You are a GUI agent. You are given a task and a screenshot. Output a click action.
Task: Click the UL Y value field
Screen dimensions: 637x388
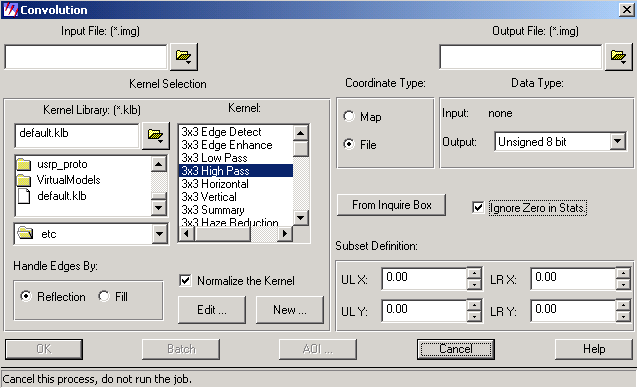pos(424,311)
